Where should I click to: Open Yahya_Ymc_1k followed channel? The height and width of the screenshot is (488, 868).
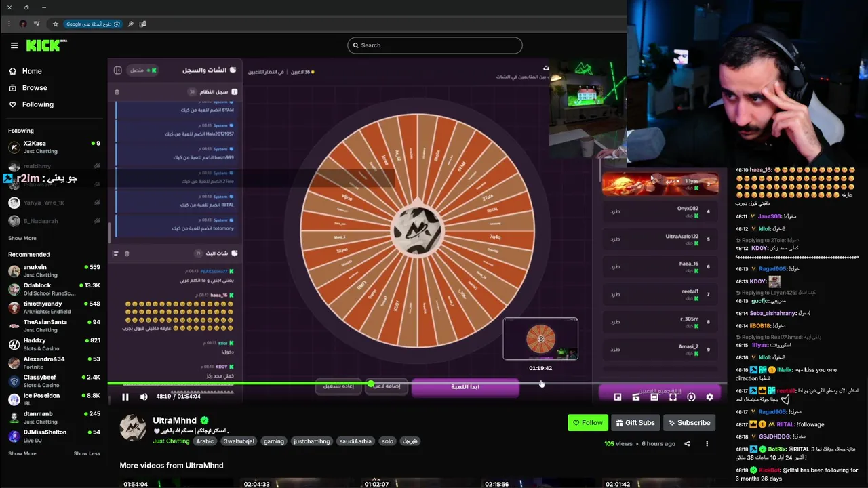(54, 203)
